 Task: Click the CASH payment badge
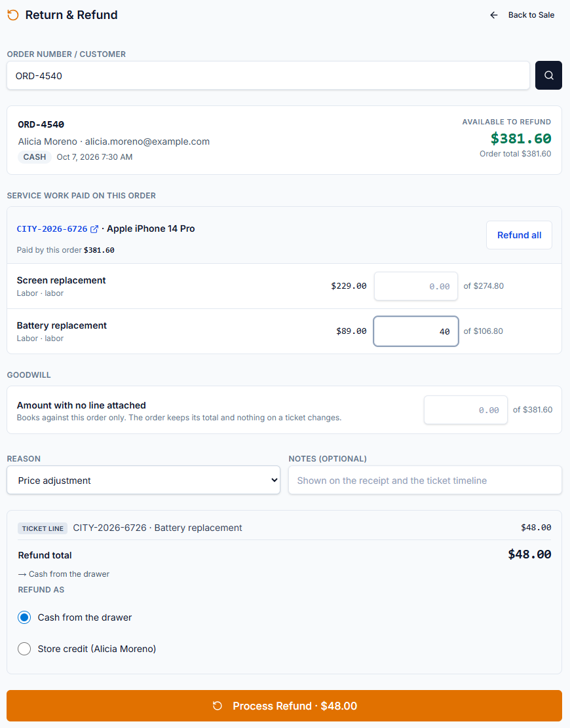point(35,157)
